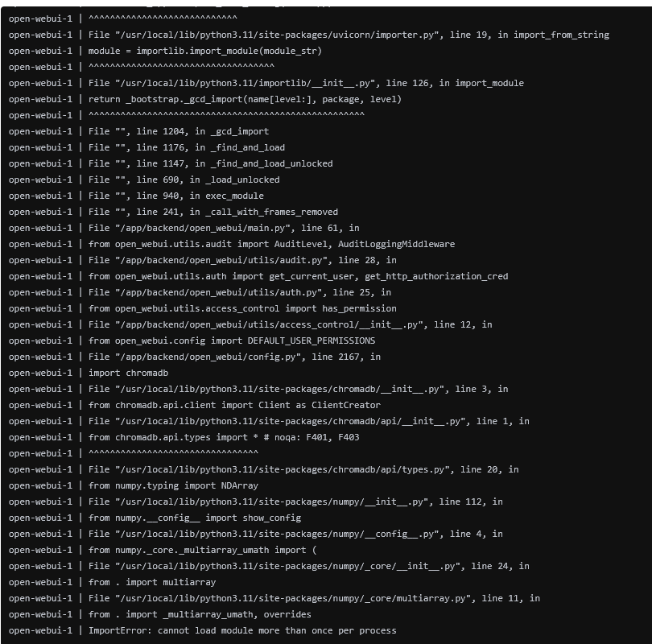Image resolution: width=652 pixels, height=644 pixels.
Task: Click the uvicorn importer.py file path line
Action: tap(349, 35)
